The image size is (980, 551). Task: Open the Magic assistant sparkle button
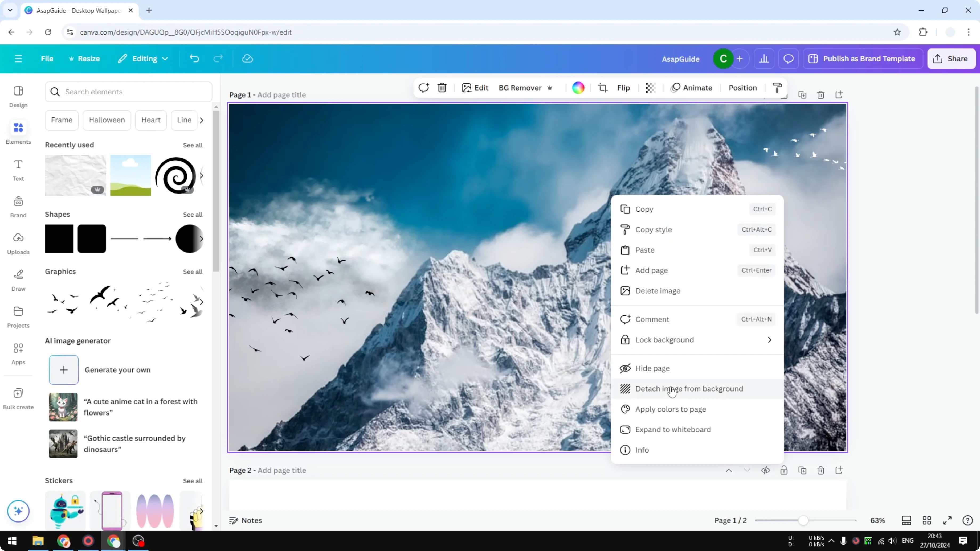(18, 511)
